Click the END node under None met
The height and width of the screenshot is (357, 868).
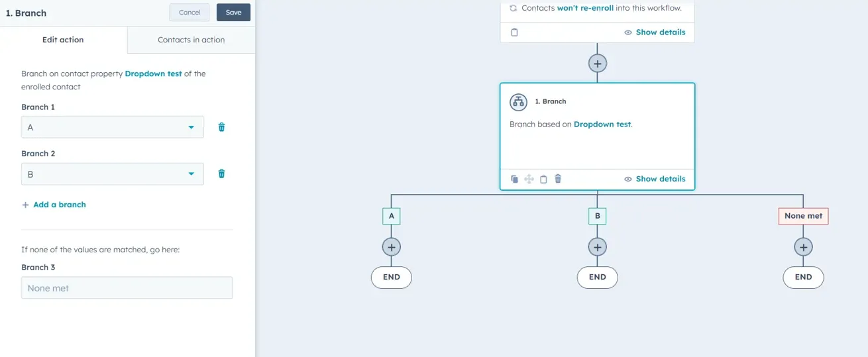[803, 278]
